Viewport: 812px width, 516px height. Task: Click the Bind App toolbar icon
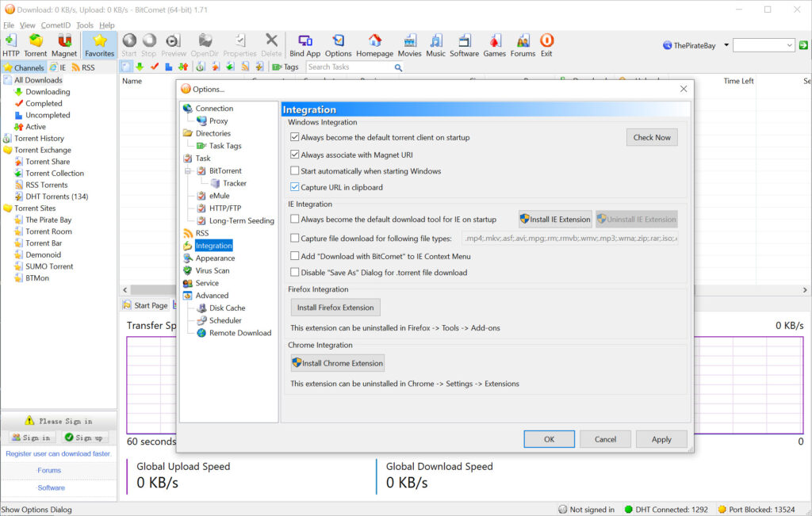304,45
